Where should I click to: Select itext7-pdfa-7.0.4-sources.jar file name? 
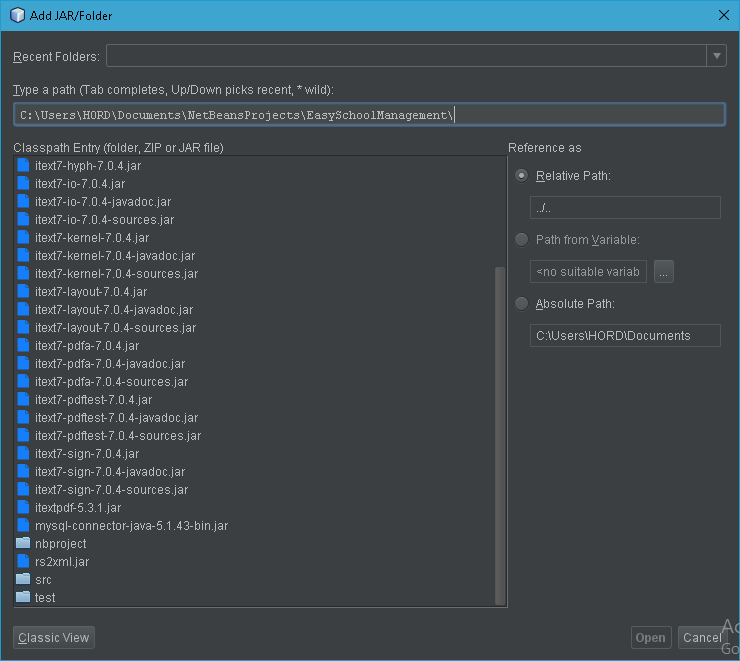[111, 382]
